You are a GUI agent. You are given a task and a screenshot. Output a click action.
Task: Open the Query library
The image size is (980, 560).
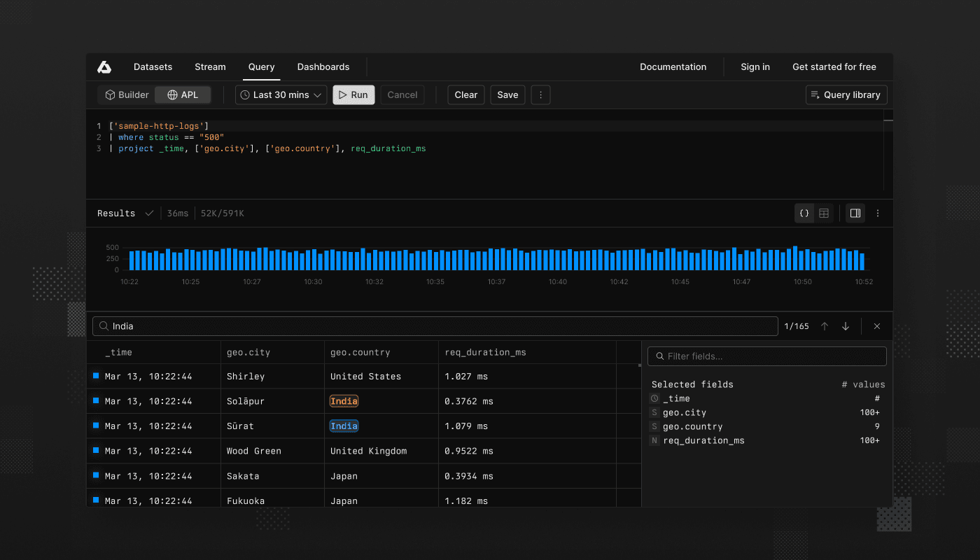pos(846,94)
